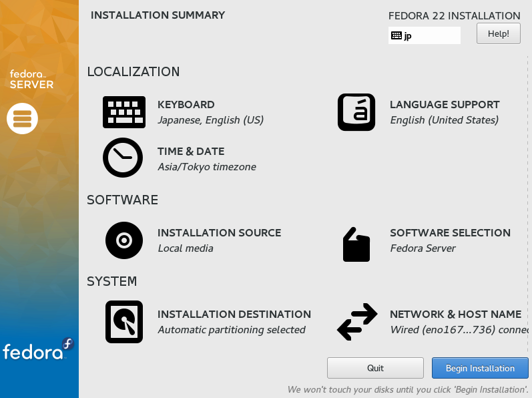Click the fedora SERVER sidebar text
Image resolution: width=532 pixels, height=398 pixels.
click(x=31, y=79)
